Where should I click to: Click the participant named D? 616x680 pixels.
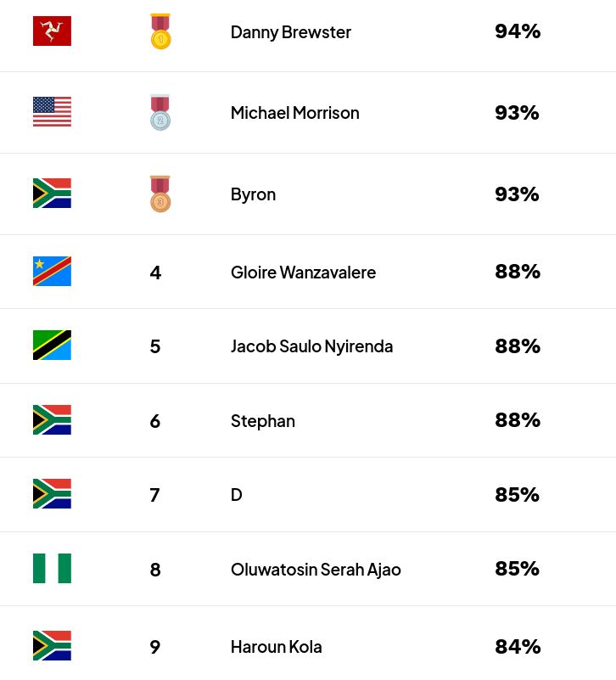click(x=236, y=495)
